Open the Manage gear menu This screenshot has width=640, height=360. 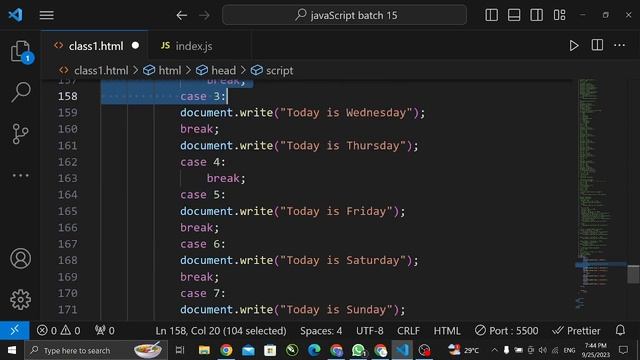pos(20,300)
